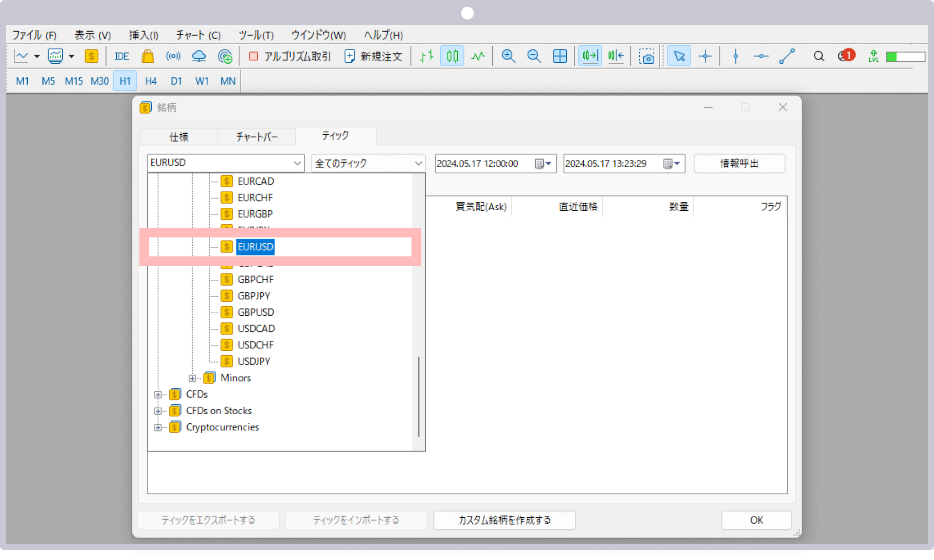The image size is (934, 560).
Task: Toggle chart auto-scroll icon
Action: pos(590,56)
